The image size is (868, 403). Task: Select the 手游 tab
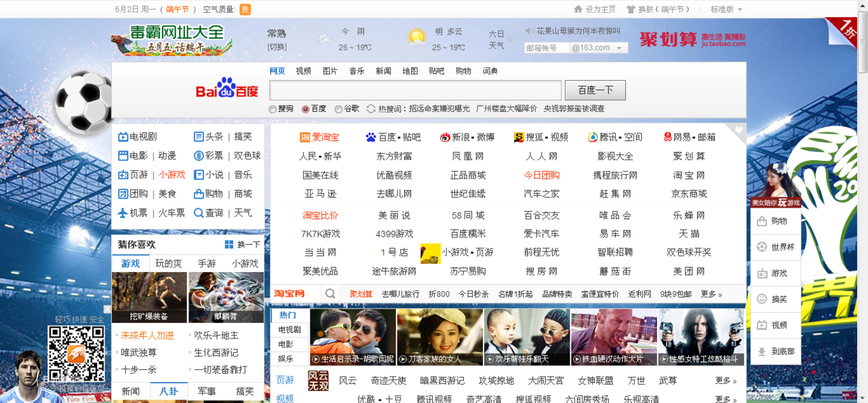coord(207,263)
